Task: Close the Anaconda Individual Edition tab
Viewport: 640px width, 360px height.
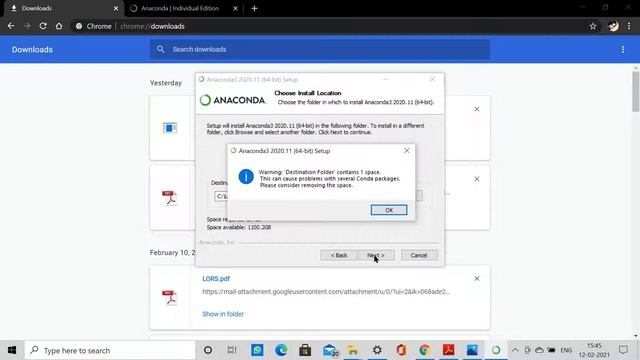Action: 236,8
